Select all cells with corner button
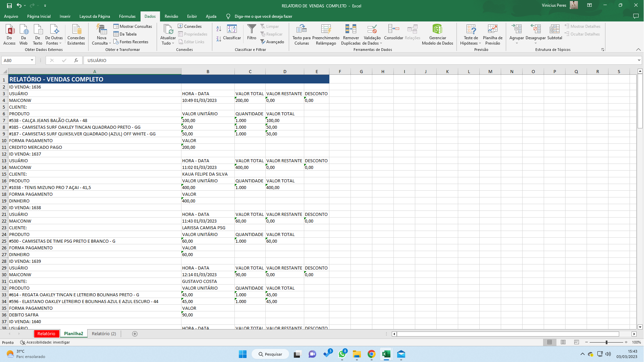644x362 pixels. click(4, 71)
